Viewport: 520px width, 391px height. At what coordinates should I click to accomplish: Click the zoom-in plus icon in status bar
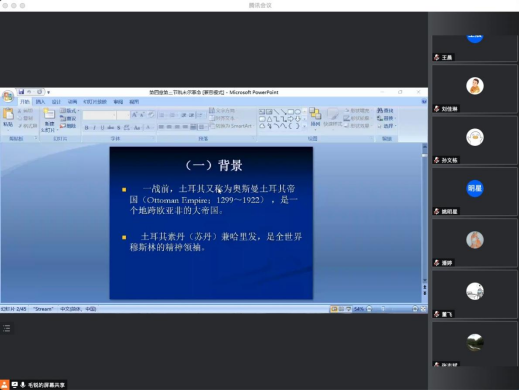tap(415, 309)
